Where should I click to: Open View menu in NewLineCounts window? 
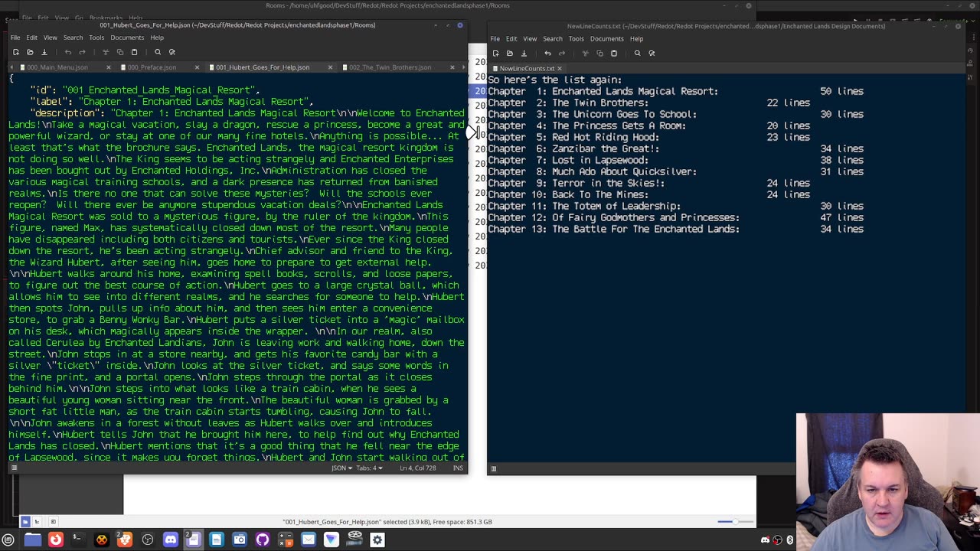[x=530, y=38]
